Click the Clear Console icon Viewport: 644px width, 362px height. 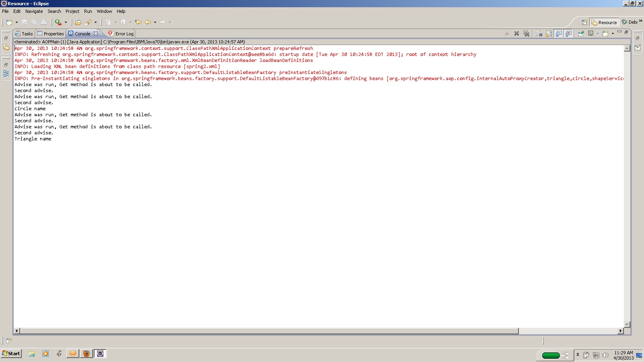(x=539, y=34)
